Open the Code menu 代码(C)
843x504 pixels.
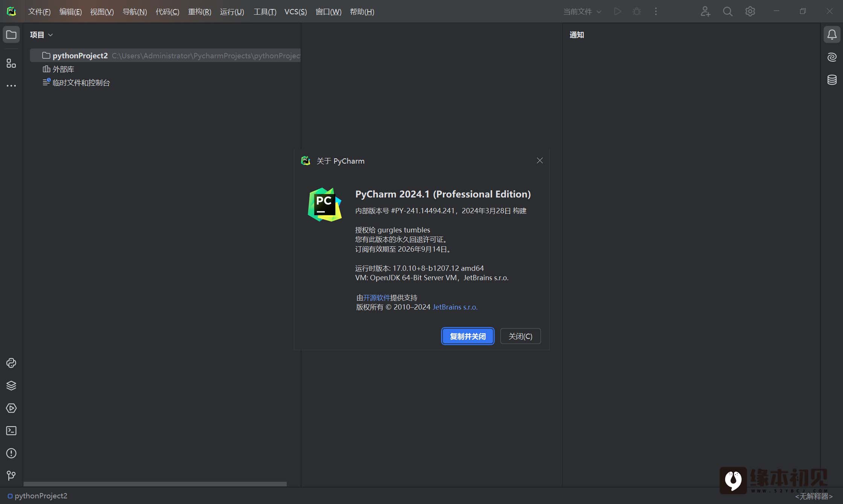point(167,12)
